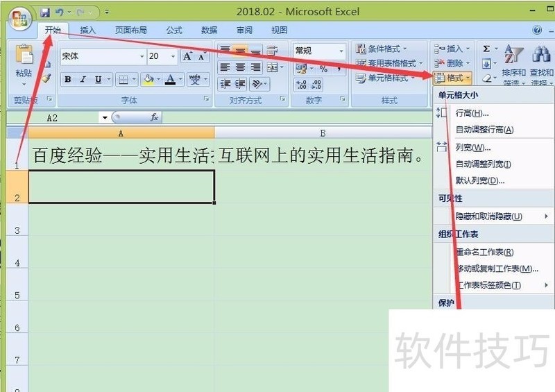Open Format as Table (套用表格格式)
555x392 pixels.
tap(389, 63)
